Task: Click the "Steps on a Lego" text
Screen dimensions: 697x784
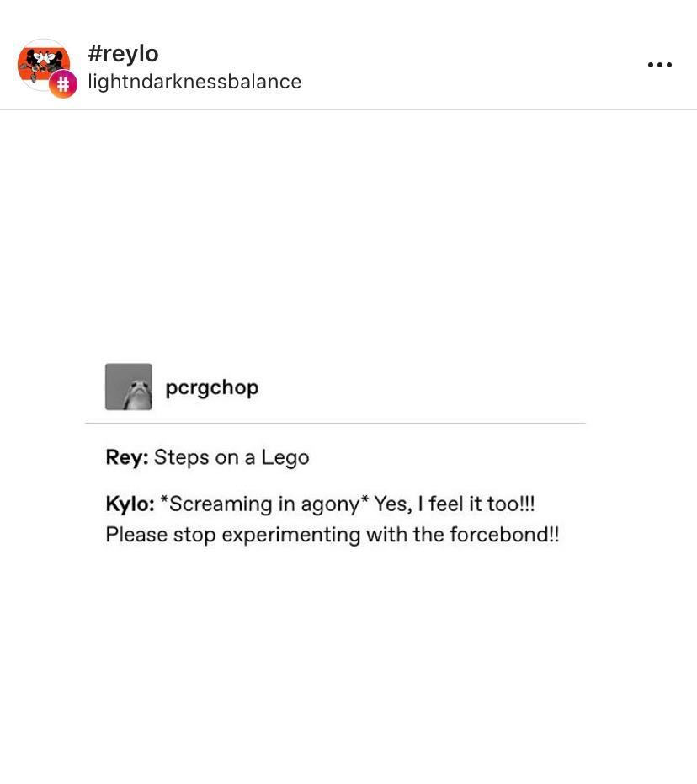Action: tap(231, 457)
